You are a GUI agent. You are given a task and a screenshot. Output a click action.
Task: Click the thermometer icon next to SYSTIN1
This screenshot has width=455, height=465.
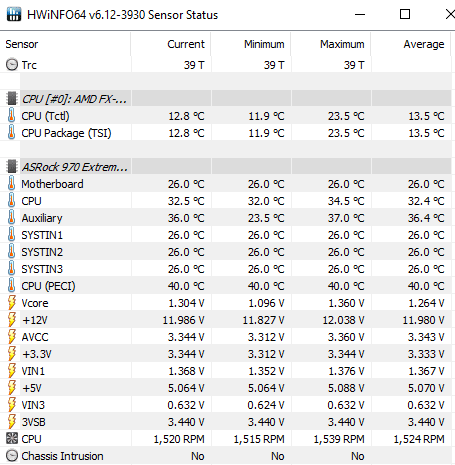pos(12,235)
